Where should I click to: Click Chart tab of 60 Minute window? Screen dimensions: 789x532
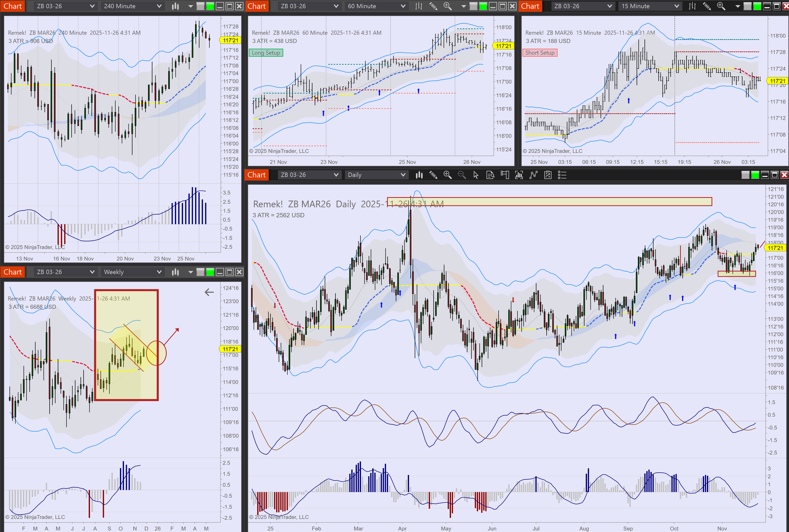click(x=256, y=6)
